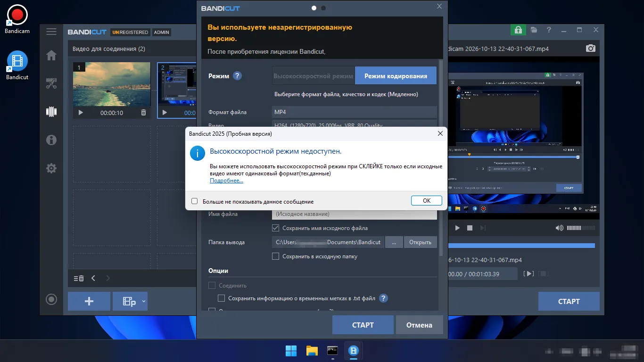Click the green lock registration icon
This screenshot has height=362, width=644.
[518, 30]
